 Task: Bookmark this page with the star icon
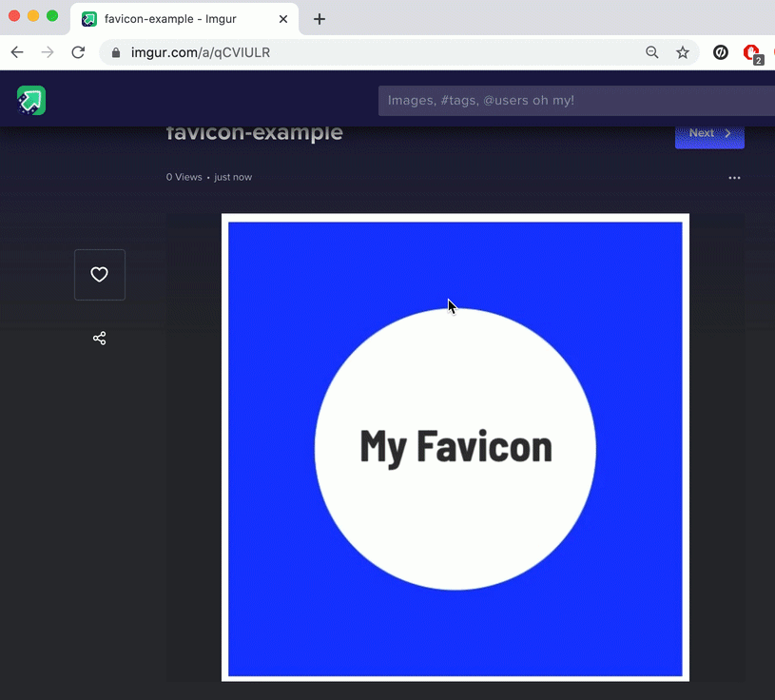[683, 53]
